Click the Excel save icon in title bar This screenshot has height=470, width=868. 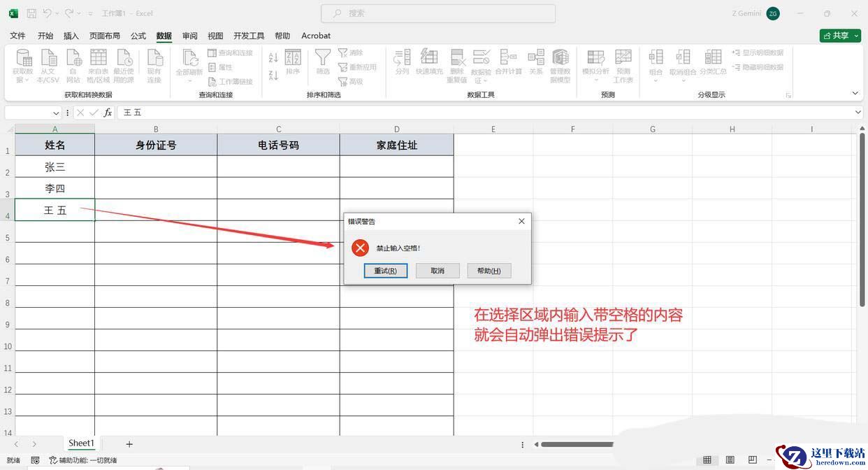tap(31, 13)
